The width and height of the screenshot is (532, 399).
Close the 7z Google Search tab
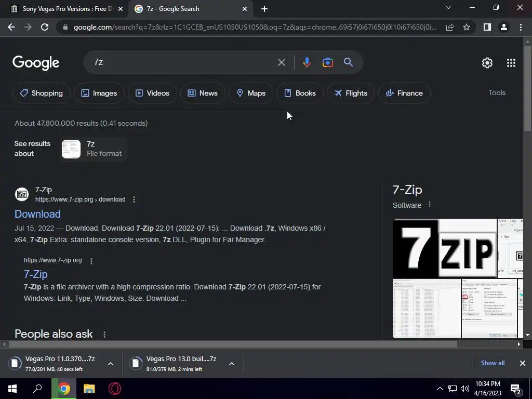pyautogui.click(x=245, y=9)
